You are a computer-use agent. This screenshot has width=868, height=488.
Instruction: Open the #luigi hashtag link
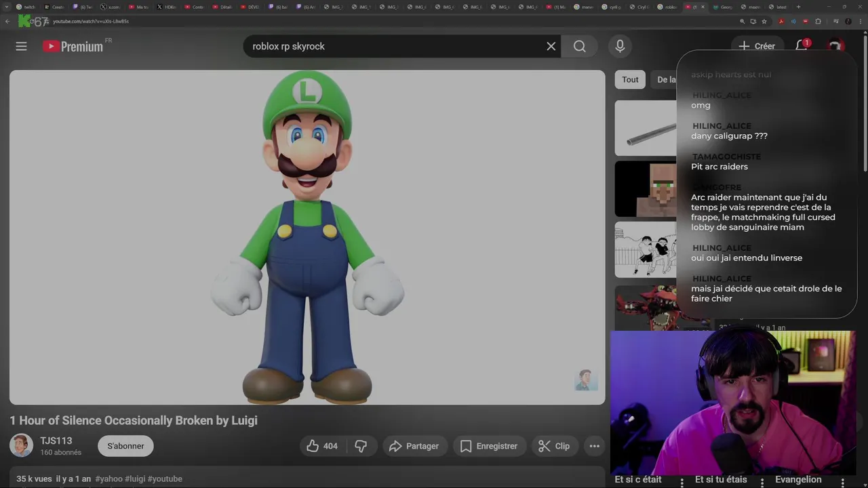coord(135,479)
